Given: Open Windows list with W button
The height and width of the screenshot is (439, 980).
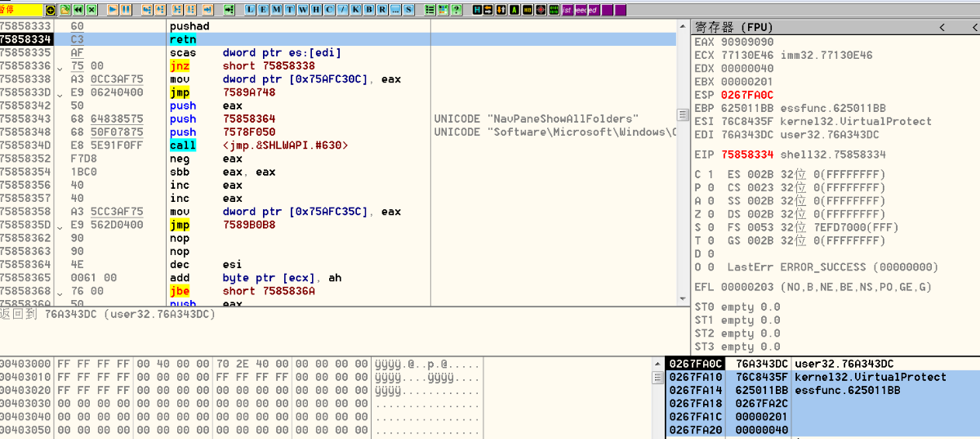Looking at the screenshot, I should click(303, 9).
